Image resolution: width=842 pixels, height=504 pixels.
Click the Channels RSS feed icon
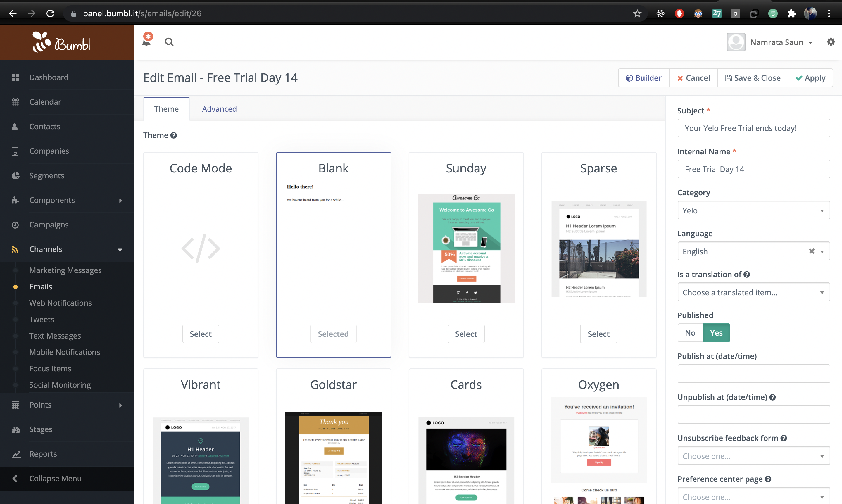tap(15, 249)
